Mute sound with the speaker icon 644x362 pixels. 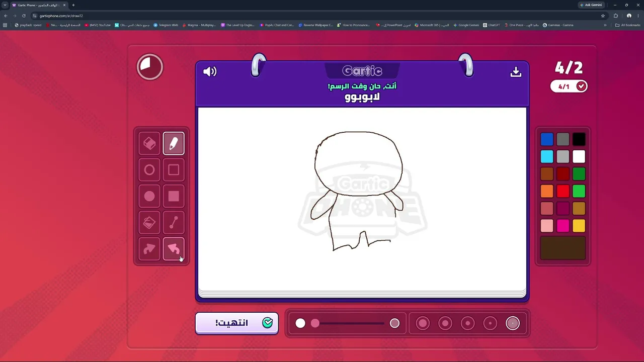(x=210, y=71)
